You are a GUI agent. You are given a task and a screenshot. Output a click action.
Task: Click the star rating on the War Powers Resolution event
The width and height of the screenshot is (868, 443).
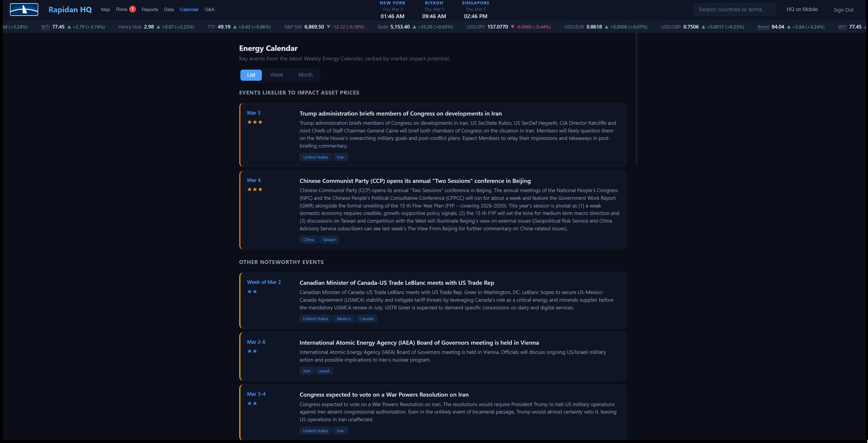252,403
